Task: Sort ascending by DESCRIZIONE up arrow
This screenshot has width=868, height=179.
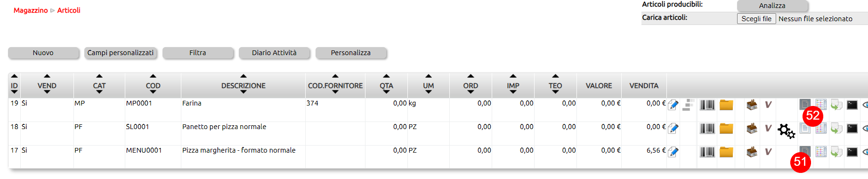Action: [243, 76]
